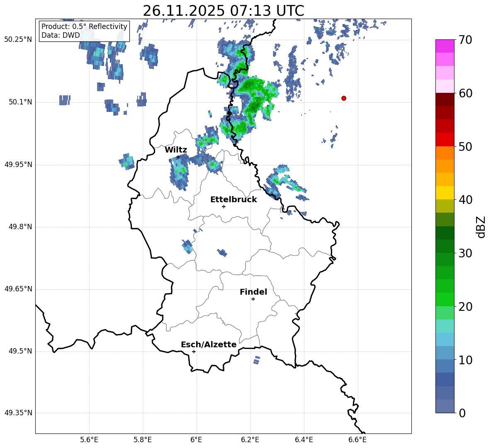The image size is (491, 448).
Task: Click the 5.8°E longitude tick label
Action: tap(143, 440)
